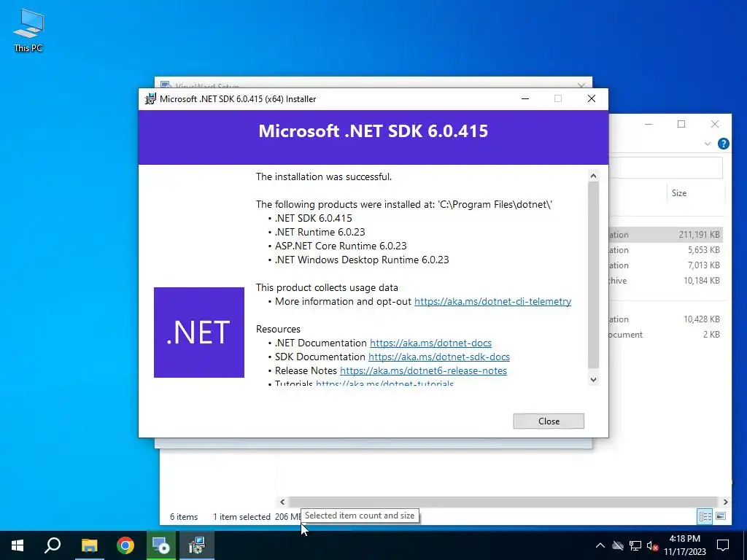Open the dotnet-cli-telemetry link
The width and height of the screenshot is (747, 560).
[x=492, y=301]
